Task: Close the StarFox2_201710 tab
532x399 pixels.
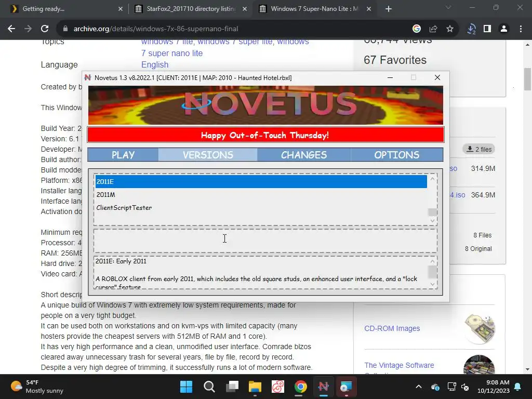Action: click(245, 9)
